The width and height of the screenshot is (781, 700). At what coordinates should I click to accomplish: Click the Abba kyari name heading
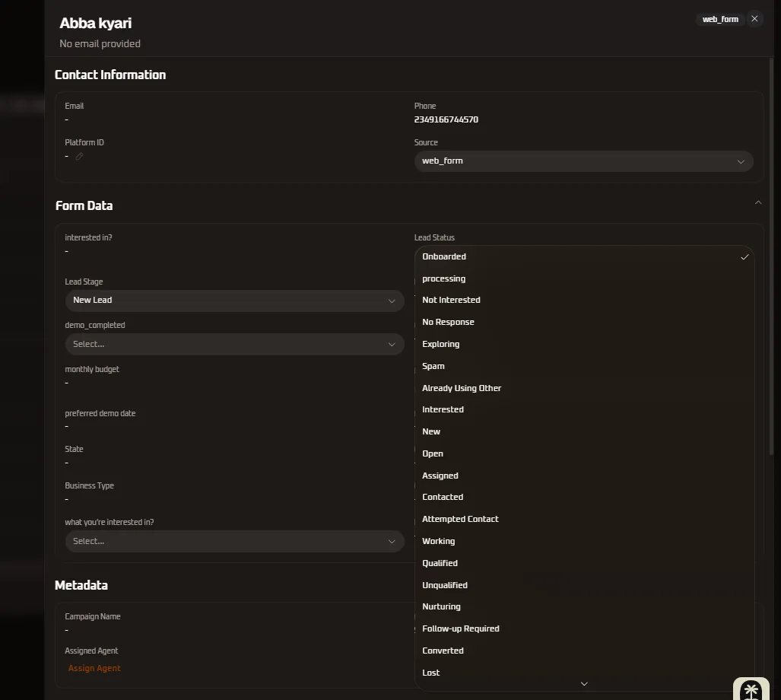coord(96,23)
